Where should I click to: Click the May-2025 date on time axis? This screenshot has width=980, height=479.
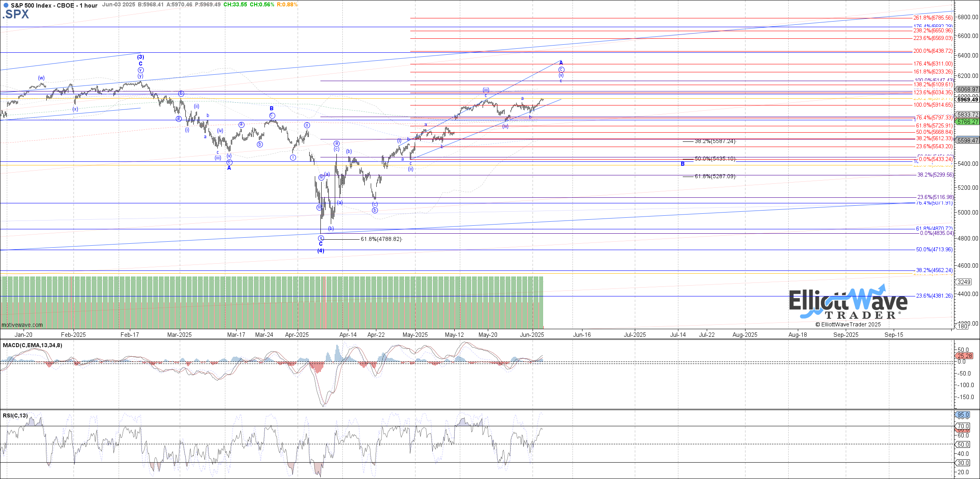point(415,335)
